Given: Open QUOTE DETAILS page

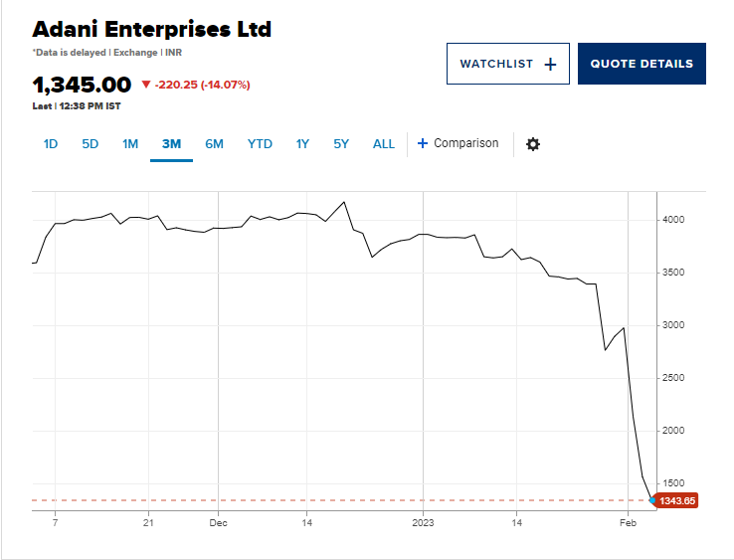Looking at the screenshot, I should [x=642, y=64].
